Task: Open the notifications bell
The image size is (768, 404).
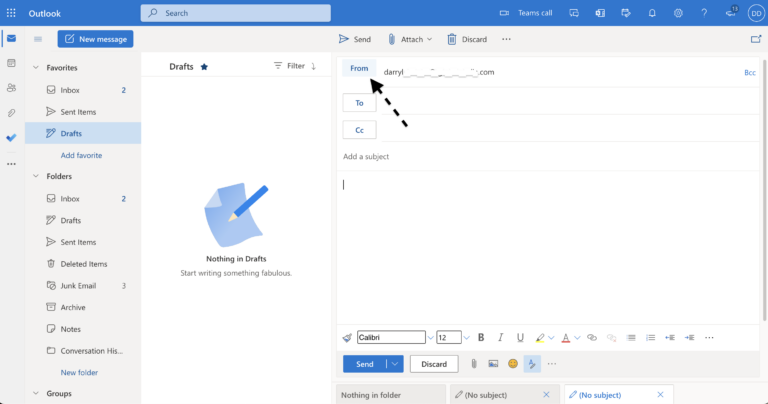Action: tap(652, 13)
